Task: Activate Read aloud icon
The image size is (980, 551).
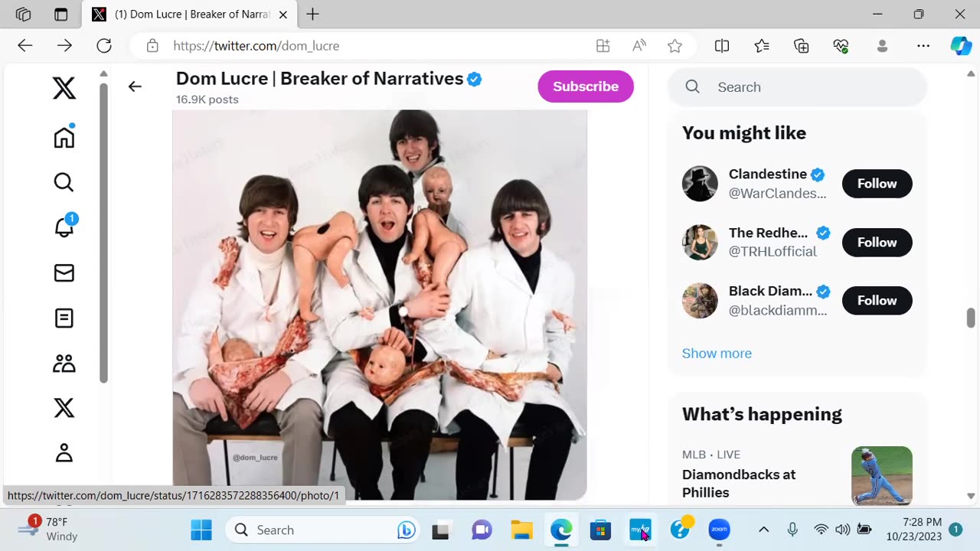Action: [639, 46]
